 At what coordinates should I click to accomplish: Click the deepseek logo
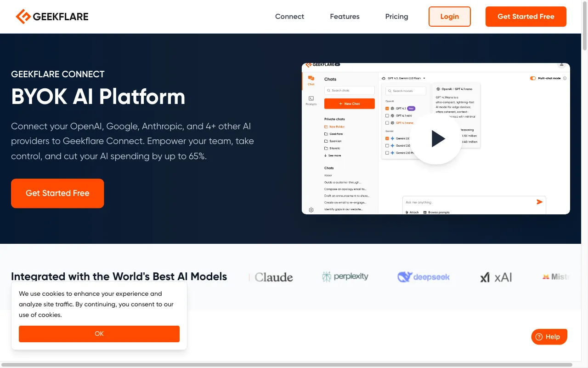424,277
